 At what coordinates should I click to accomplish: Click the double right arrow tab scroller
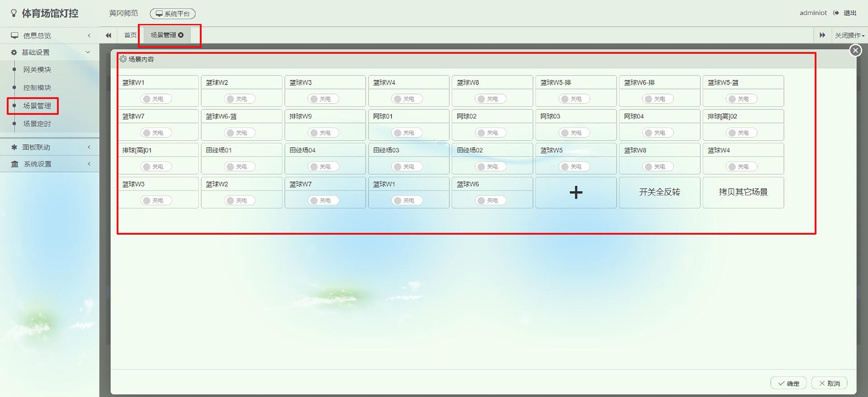tap(822, 35)
